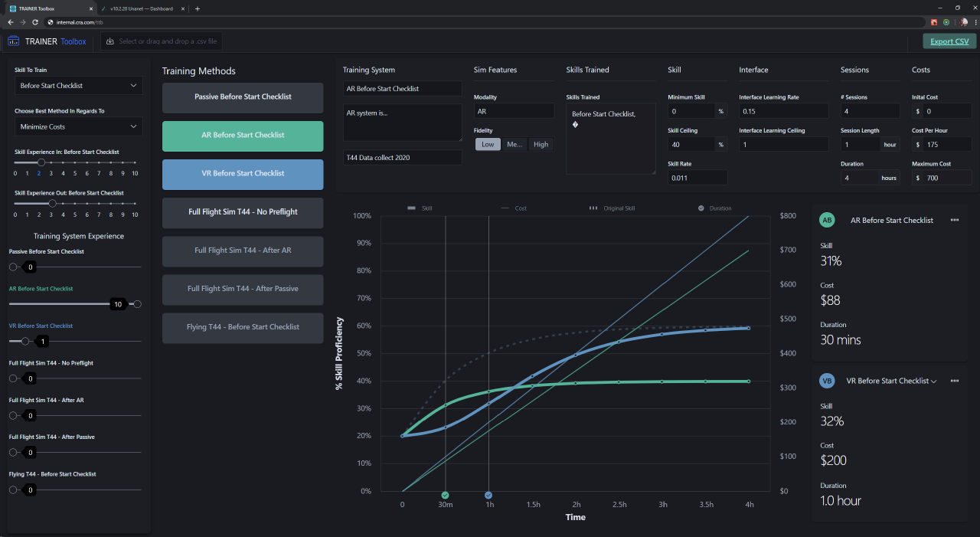
Task: Select the Low fidelity option
Action: (x=488, y=144)
